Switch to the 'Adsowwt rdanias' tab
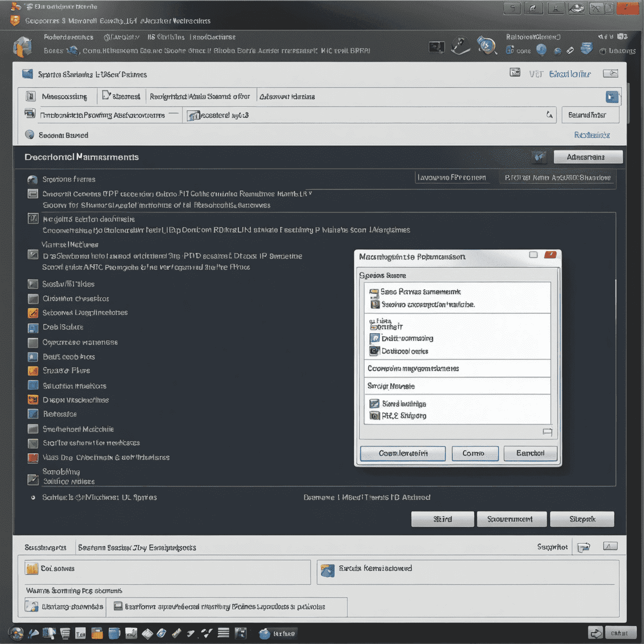 point(287,97)
